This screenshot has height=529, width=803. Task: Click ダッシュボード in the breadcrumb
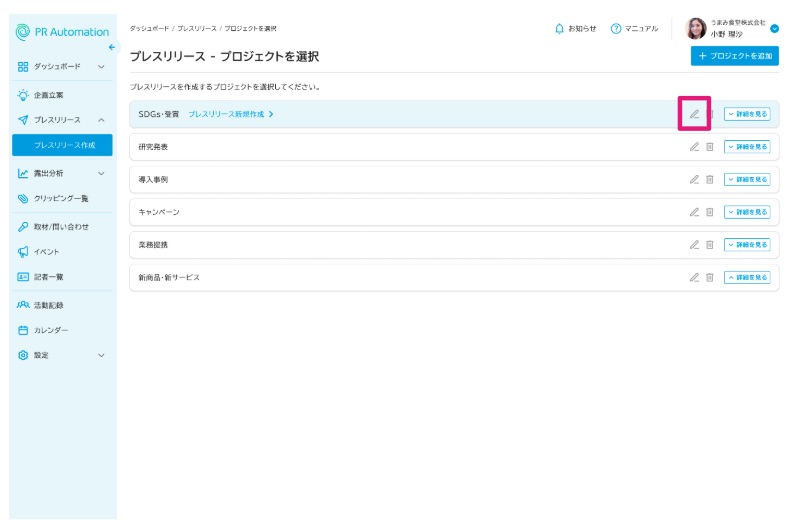pyautogui.click(x=149, y=28)
